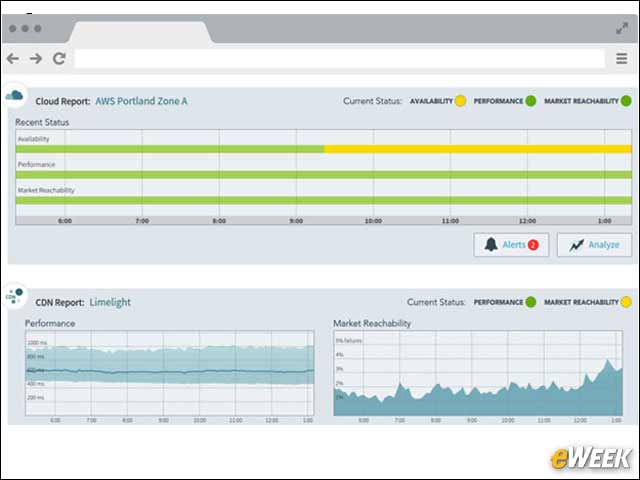This screenshot has height=480, width=640.
Task: Click CDN Report green Performance status dot
Action: click(x=531, y=302)
